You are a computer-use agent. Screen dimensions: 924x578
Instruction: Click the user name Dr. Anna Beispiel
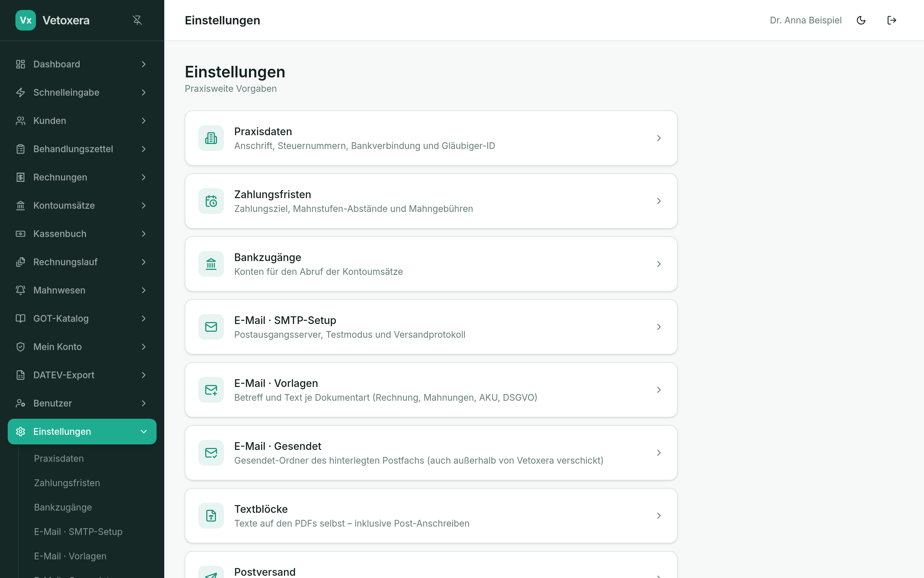click(806, 20)
